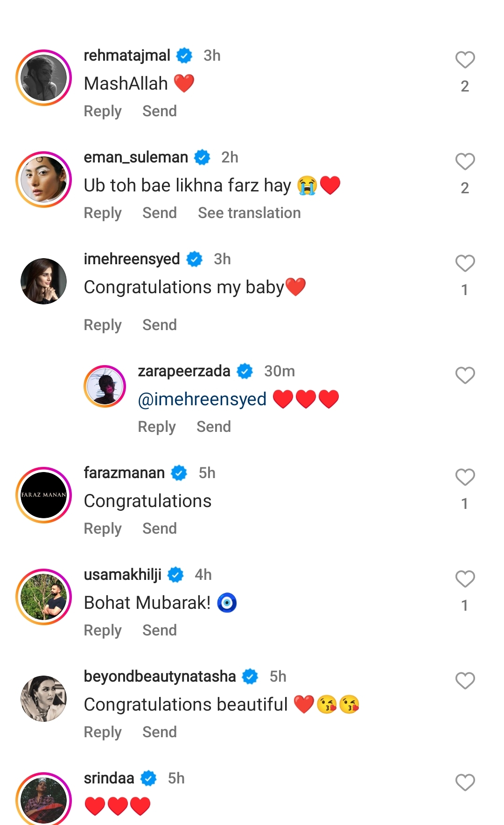The width and height of the screenshot is (504, 825).
Task: Like imehreensyed's congratulations comment
Action: [465, 263]
